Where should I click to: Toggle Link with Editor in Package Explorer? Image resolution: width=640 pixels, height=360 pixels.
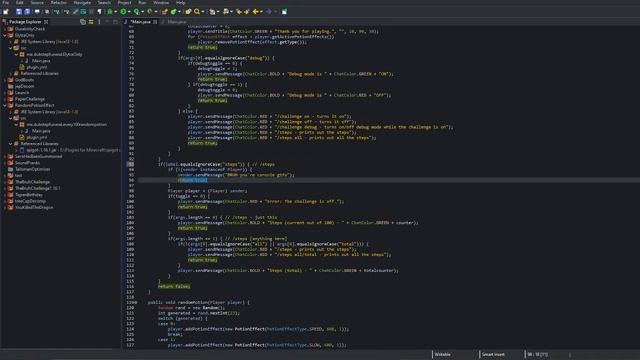coord(91,22)
